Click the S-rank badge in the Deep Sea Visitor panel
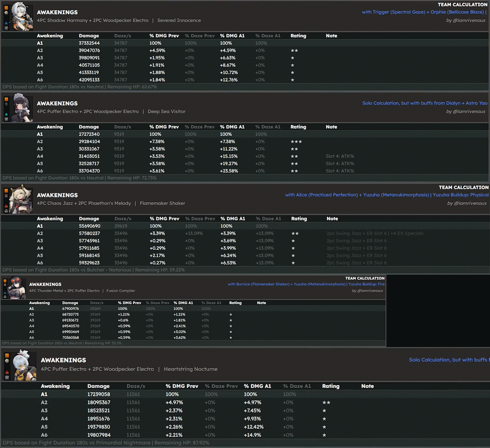490x448 pixels. [x=6, y=99]
